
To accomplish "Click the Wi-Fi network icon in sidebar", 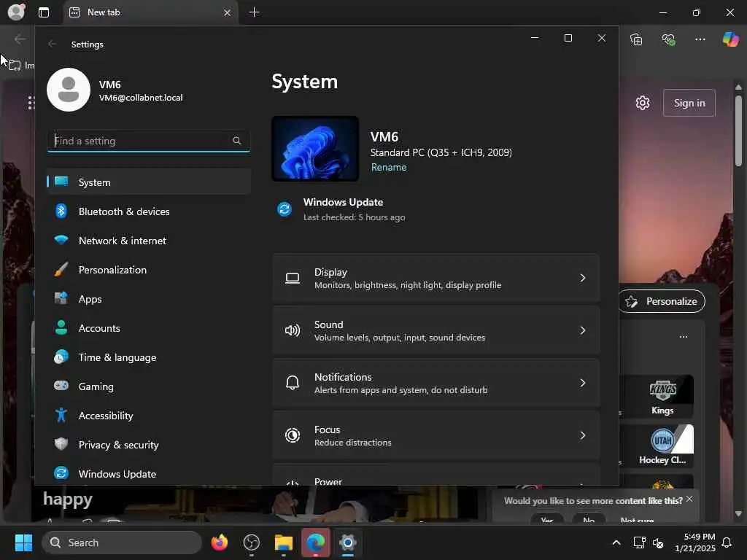I will (61, 240).
